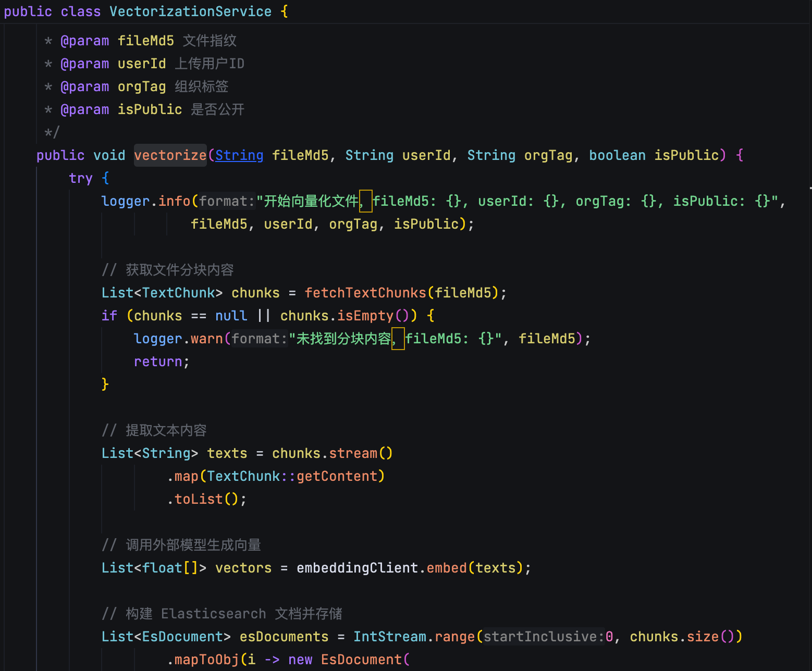Click the format: inlay hint in logger.warn
812x671 pixels.
(259, 339)
